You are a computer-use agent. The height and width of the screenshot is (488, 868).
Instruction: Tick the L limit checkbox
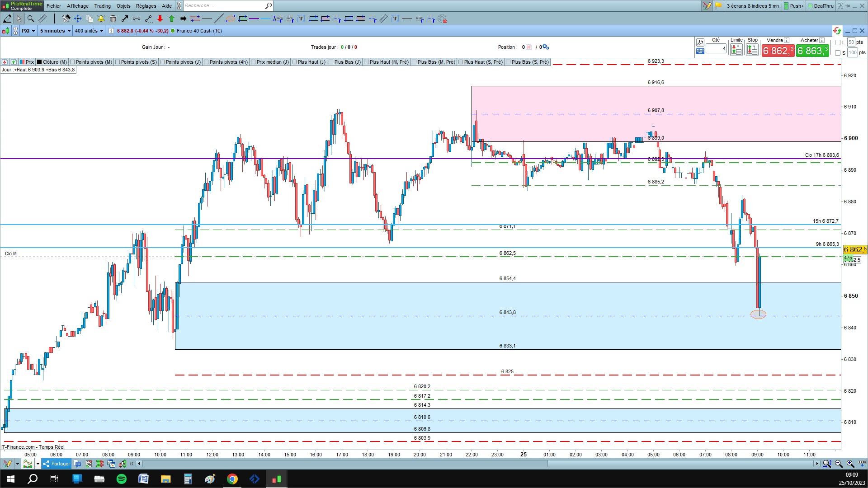tap(838, 42)
